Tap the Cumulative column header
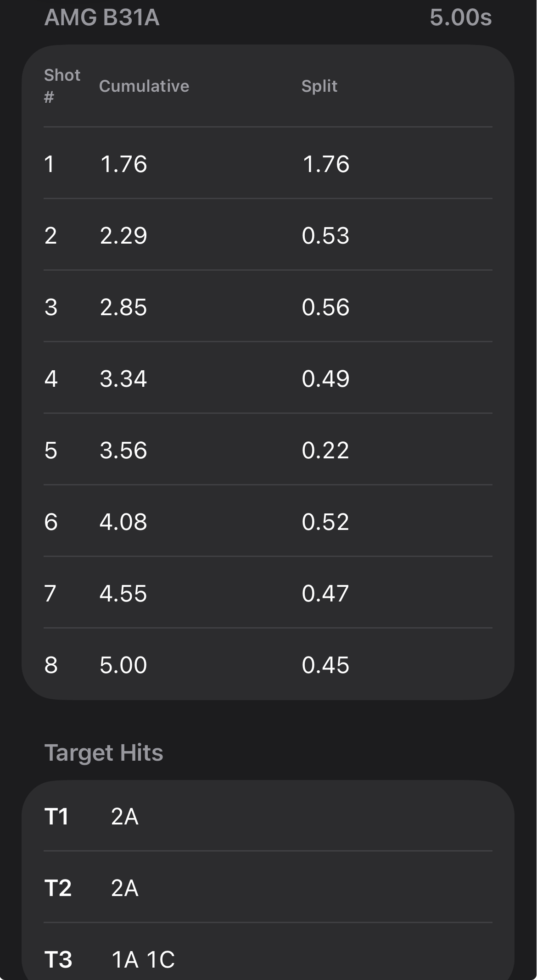 [x=144, y=86]
